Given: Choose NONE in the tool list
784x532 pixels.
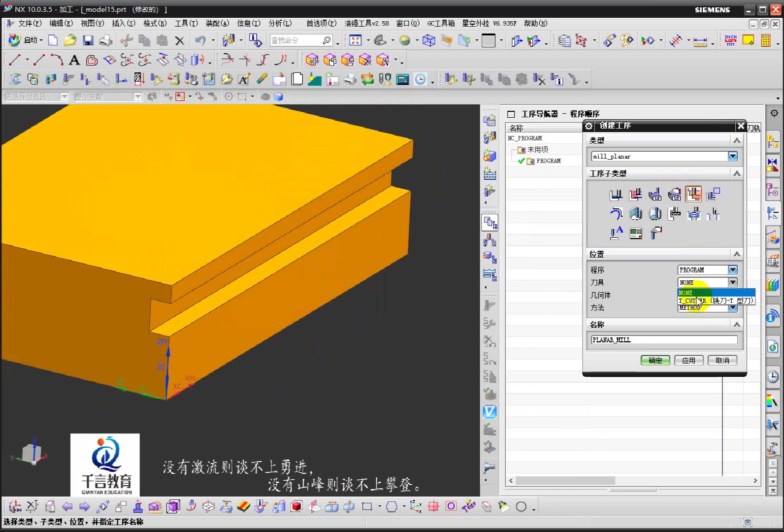Looking at the screenshot, I should click(716, 293).
